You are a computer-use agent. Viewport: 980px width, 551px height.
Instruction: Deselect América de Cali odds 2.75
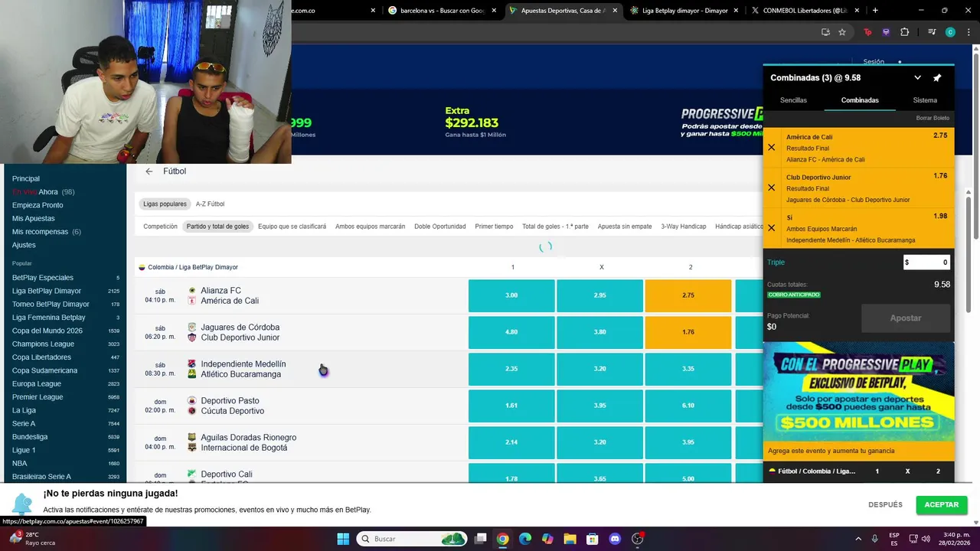click(x=688, y=295)
